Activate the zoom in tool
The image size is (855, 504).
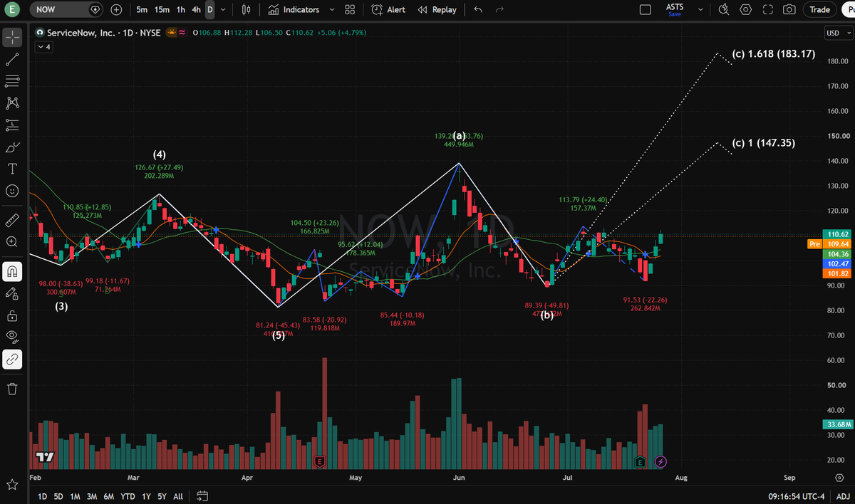(x=12, y=242)
